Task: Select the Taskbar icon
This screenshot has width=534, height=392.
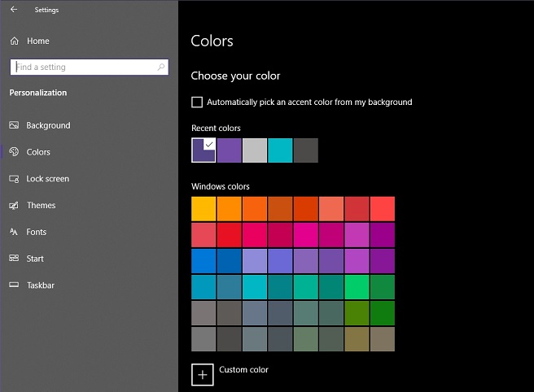Action: tap(14, 285)
